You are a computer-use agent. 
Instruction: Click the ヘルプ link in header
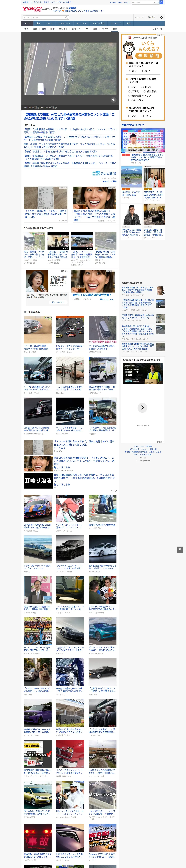click(127, 2)
